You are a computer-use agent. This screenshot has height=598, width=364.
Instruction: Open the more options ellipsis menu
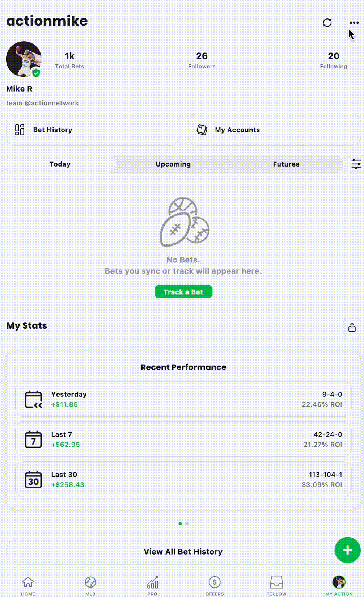pyautogui.click(x=354, y=23)
